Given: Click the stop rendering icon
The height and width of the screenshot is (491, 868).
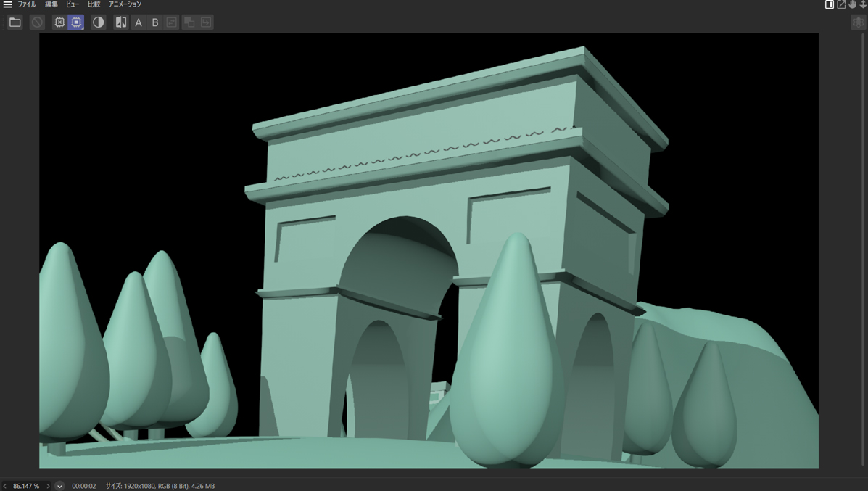Looking at the screenshot, I should (37, 22).
